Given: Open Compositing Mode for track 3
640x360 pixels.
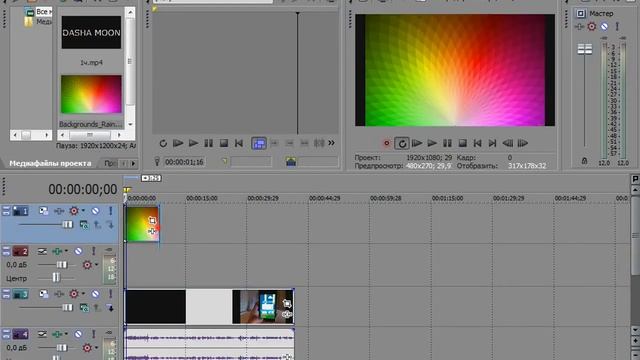Looking at the screenshot, I should pos(84,308).
